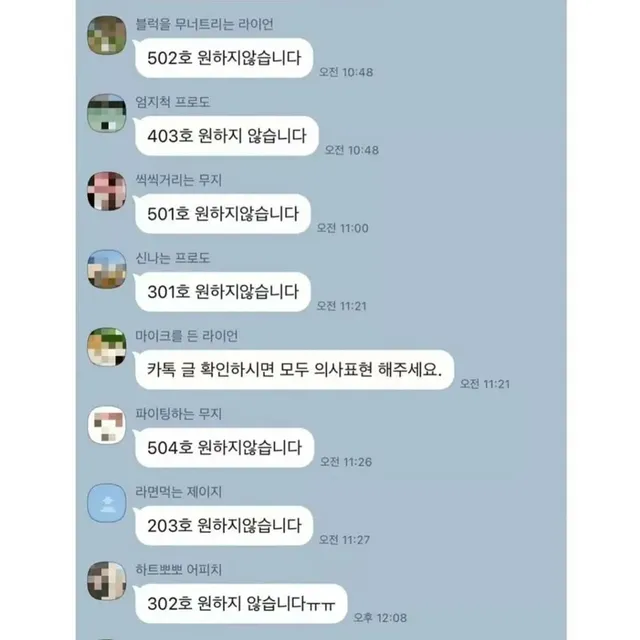Screen dimensions: 640x640
Task: Select the 카톡 글 확인하시면 message bubble
Action: click(294, 370)
